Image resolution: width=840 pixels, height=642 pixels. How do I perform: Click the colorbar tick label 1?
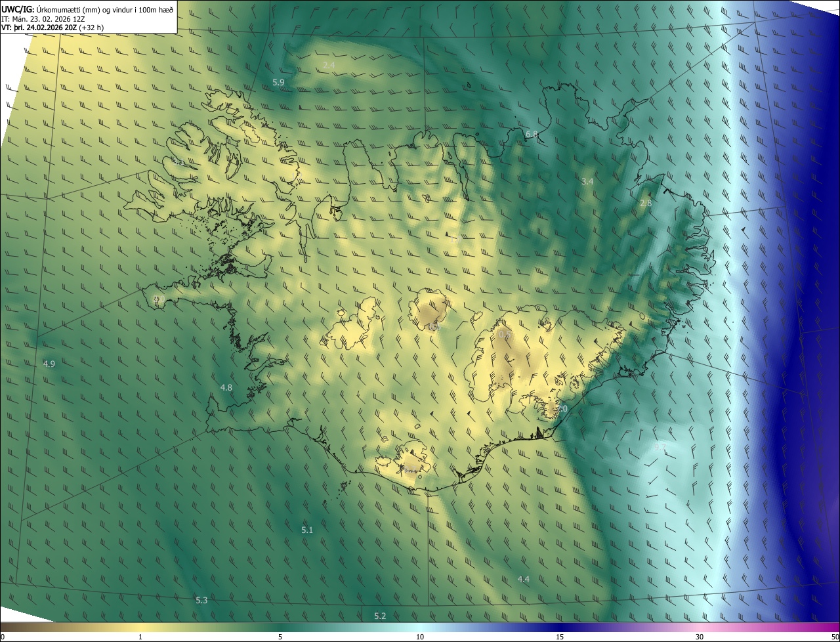(x=140, y=637)
